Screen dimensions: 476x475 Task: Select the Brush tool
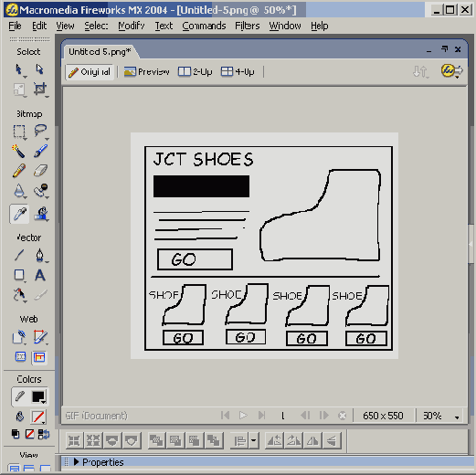(40, 151)
